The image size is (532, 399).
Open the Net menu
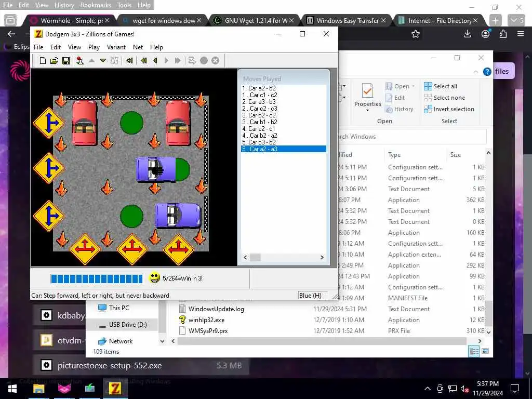tap(138, 47)
